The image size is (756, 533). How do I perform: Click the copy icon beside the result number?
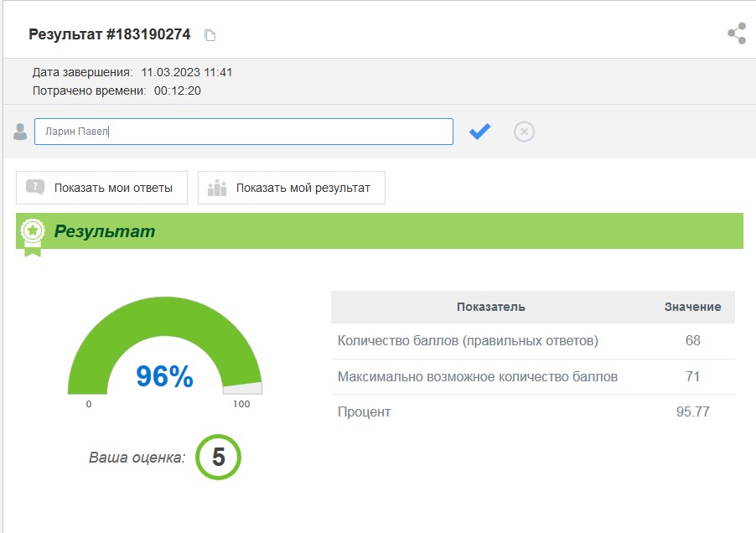pyautogui.click(x=210, y=35)
